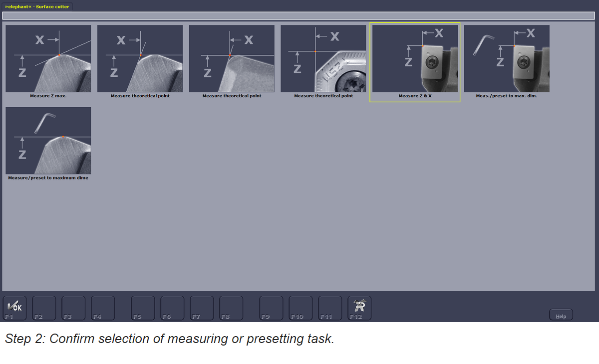Click the F12 return arrow icon
599x364 pixels.
click(359, 307)
